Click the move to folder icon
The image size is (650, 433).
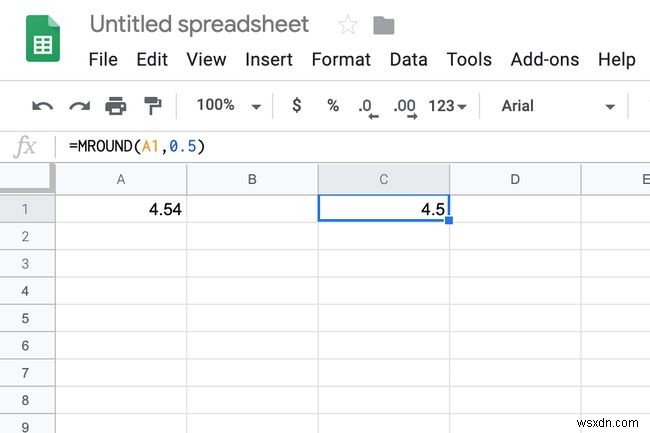tap(383, 25)
